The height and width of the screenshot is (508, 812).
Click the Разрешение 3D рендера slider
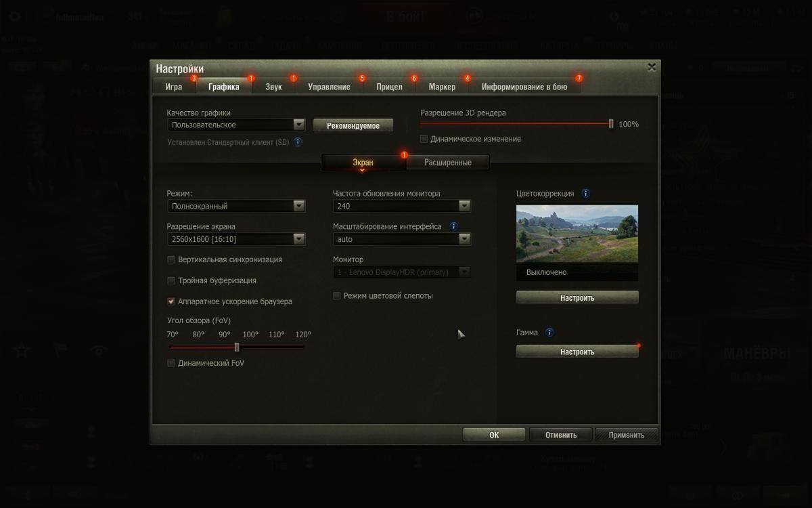pos(516,124)
